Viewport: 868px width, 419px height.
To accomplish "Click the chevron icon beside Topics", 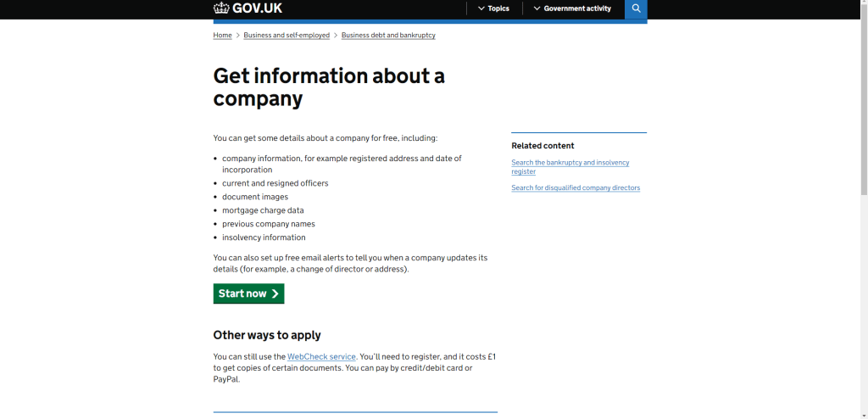I will (x=481, y=8).
